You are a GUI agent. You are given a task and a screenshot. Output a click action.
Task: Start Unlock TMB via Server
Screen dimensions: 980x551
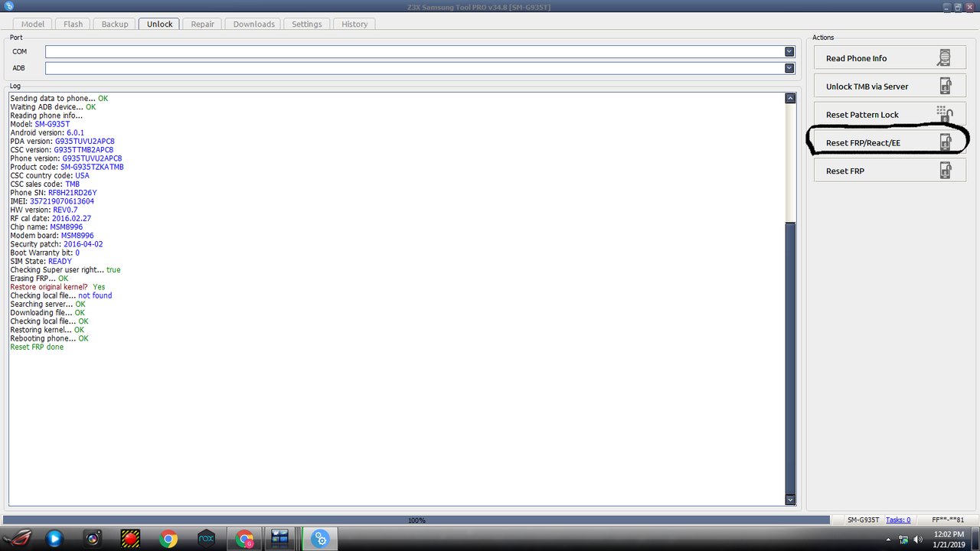coord(890,86)
